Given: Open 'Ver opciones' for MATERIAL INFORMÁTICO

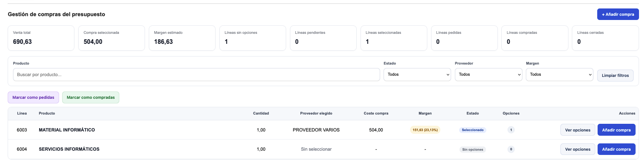Looking at the screenshot, I should [577, 130].
